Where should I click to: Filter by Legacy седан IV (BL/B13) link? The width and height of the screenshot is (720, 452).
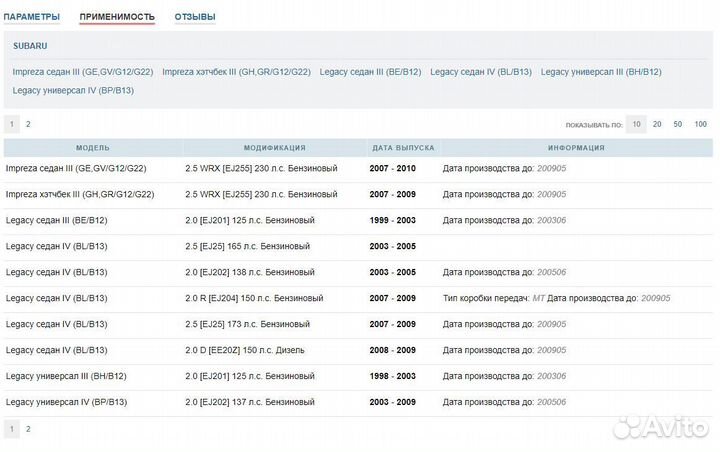click(x=480, y=72)
